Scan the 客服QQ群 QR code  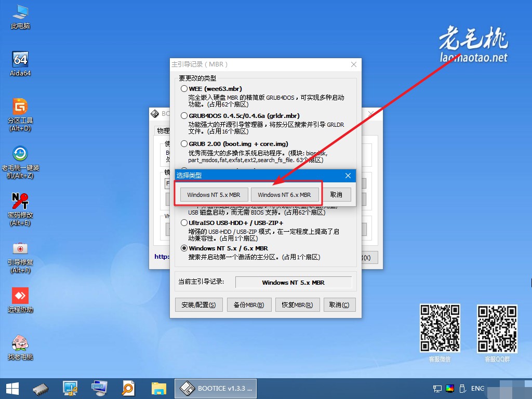(497, 328)
